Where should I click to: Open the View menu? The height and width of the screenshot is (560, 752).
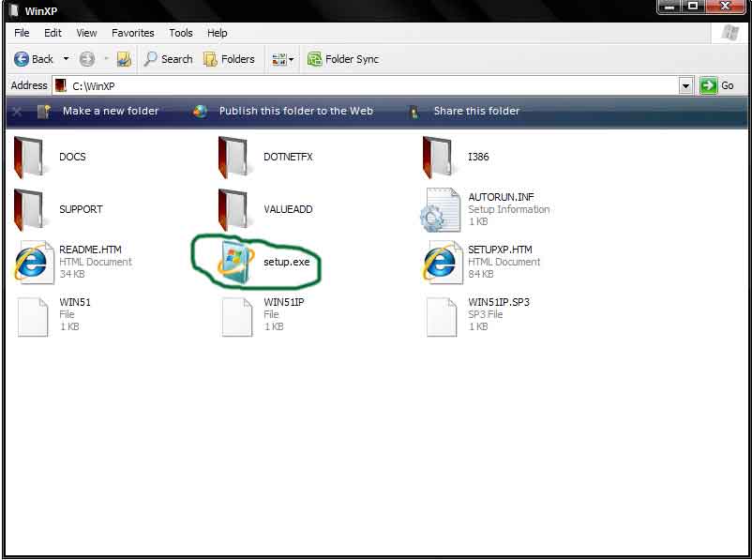click(x=86, y=33)
